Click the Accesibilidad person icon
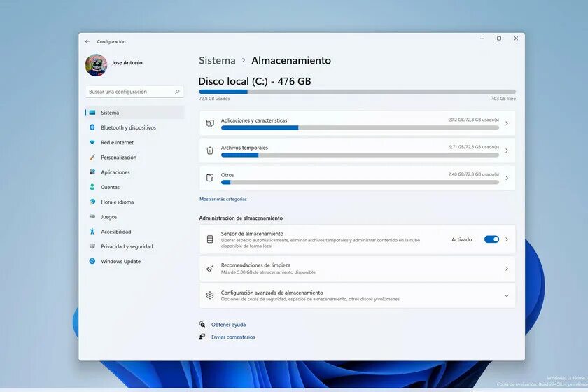The width and height of the screenshot is (588, 392). (92, 232)
